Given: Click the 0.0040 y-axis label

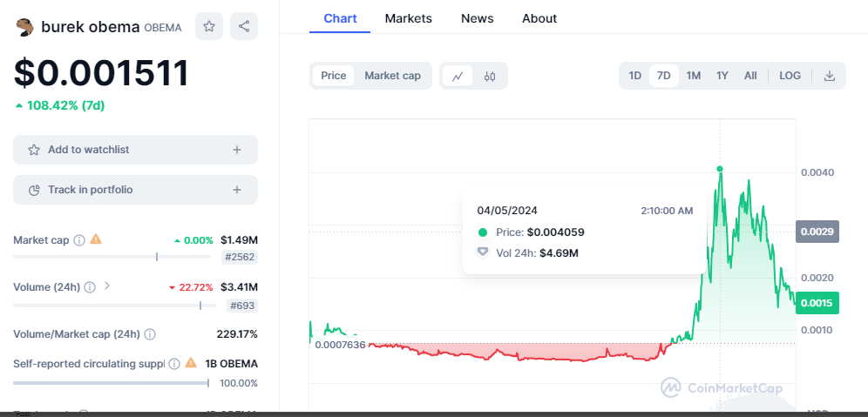Looking at the screenshot, I should [x=817, y=172].
